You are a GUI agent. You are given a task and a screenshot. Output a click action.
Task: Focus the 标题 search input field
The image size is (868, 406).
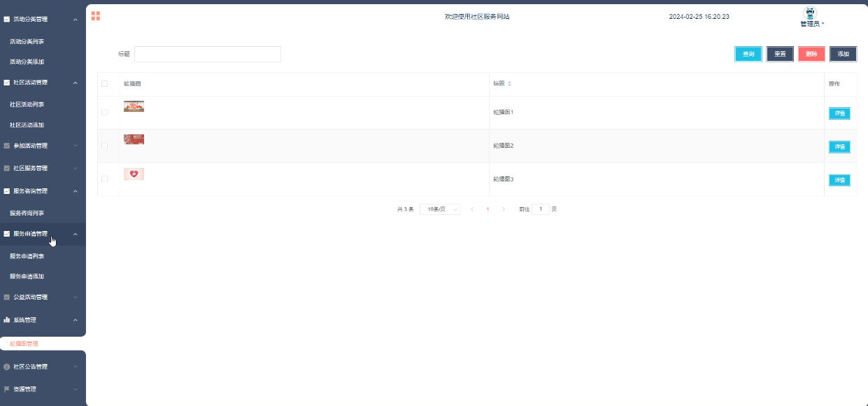click(208, 55)
